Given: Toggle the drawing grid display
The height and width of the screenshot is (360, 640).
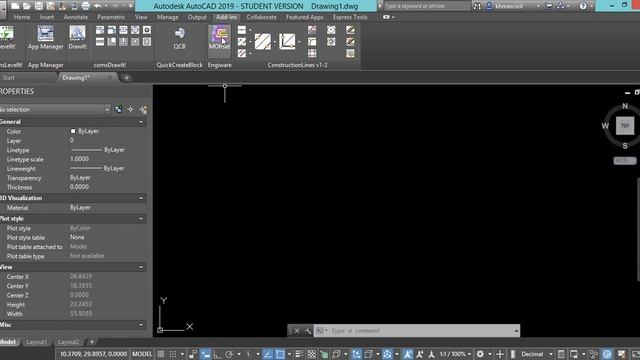Looking at the screenshot, I should pos(161,354).
